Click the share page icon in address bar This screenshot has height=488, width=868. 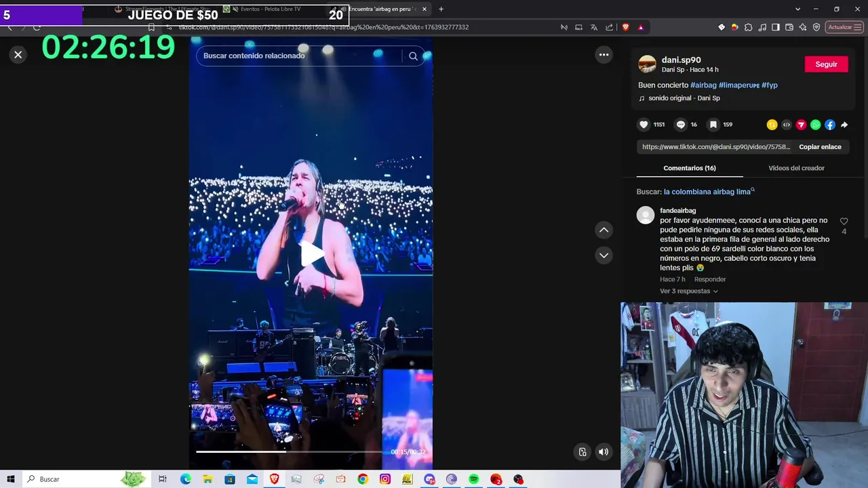tap(609, 27)
